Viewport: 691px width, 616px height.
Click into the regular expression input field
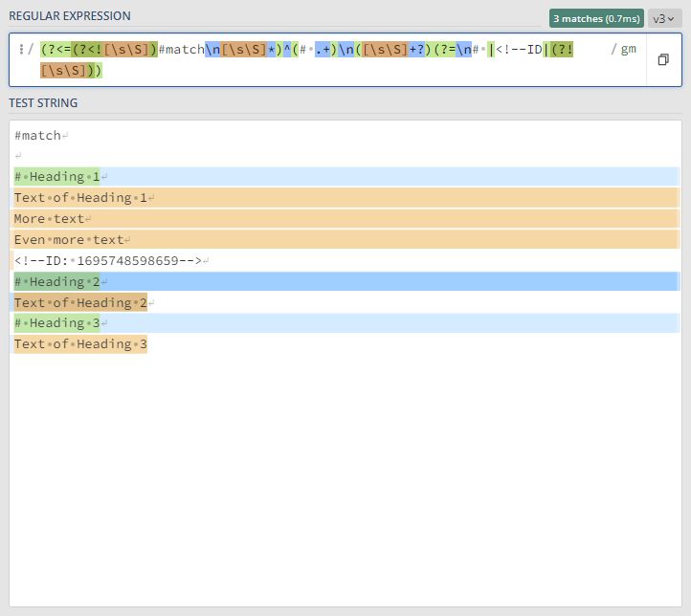coord(327,60)
